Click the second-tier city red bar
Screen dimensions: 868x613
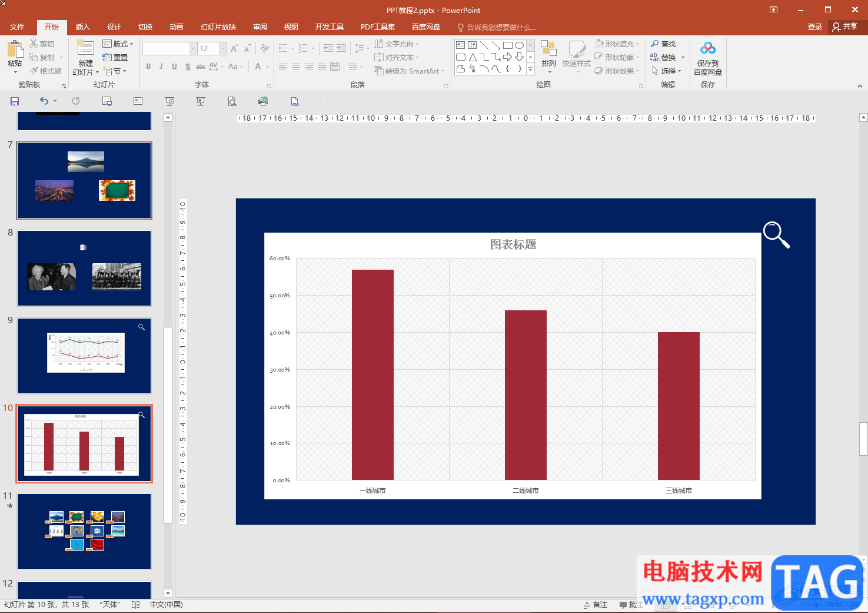(526, 395)
